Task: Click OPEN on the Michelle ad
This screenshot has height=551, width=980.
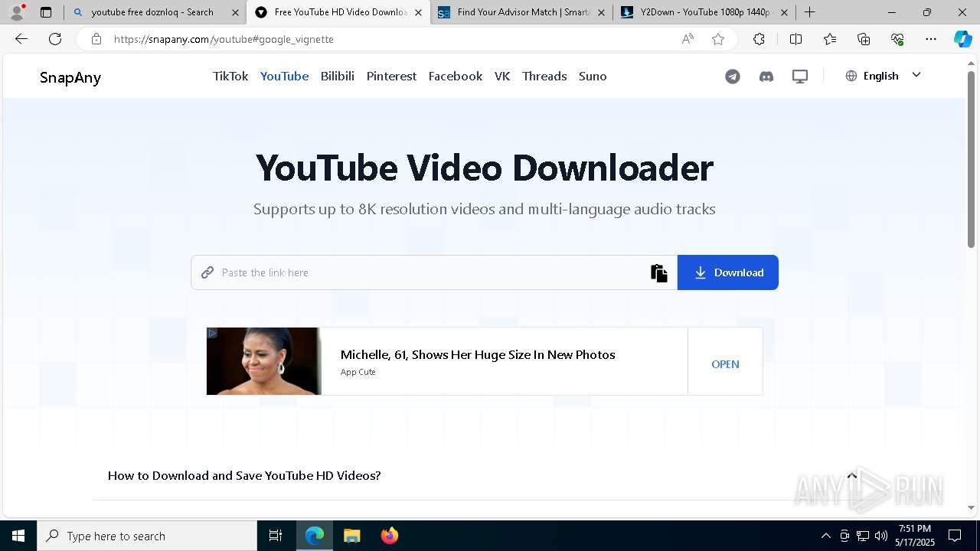Action: coord(725,364)
